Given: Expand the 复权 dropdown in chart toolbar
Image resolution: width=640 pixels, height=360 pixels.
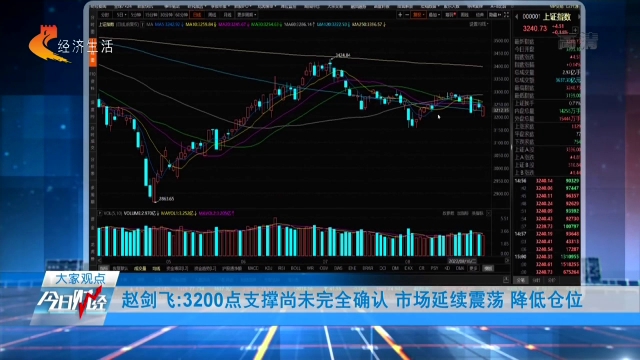Looking at the screenshot, I should (x=419, y=15).
